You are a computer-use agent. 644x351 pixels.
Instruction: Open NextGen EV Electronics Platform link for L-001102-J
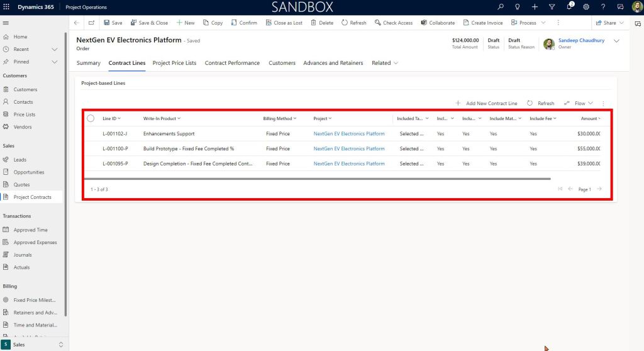(x=348, y=133)
